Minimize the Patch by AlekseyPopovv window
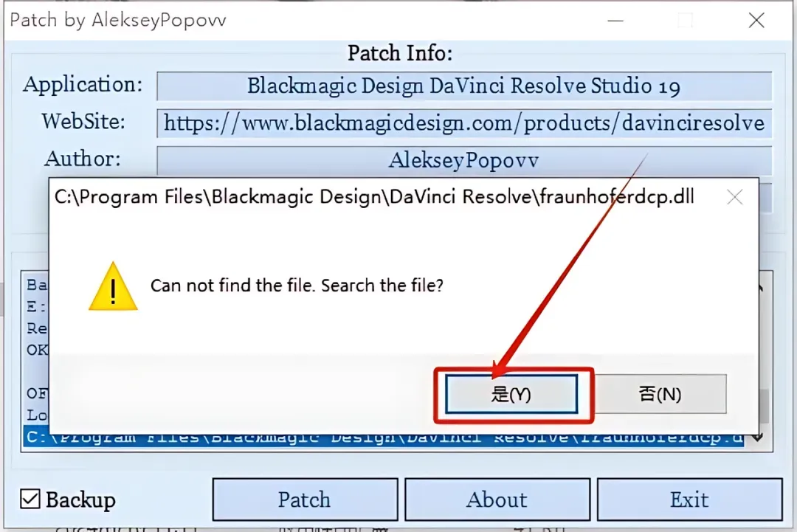This screenshot has width=797, height=532. (615, 21)
